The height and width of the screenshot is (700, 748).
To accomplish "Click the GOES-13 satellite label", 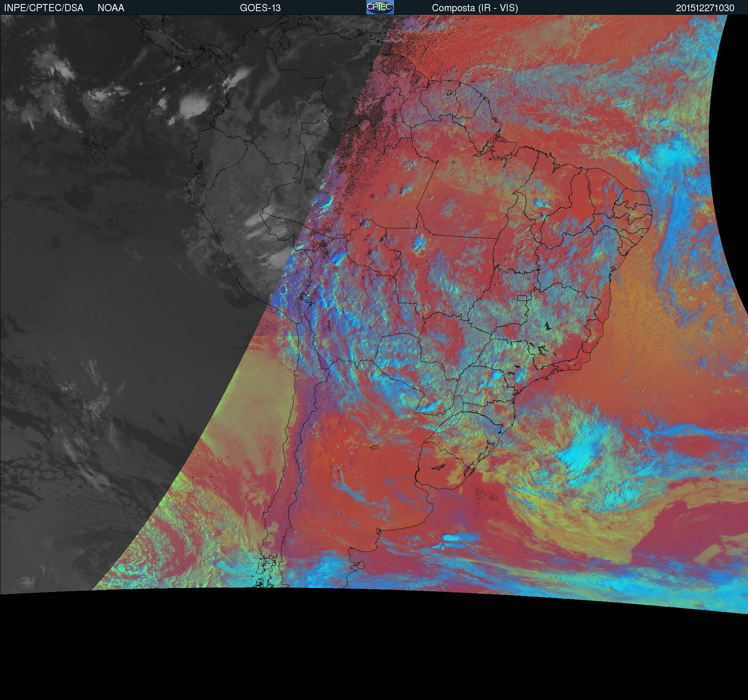I will (x=260, y=8).
